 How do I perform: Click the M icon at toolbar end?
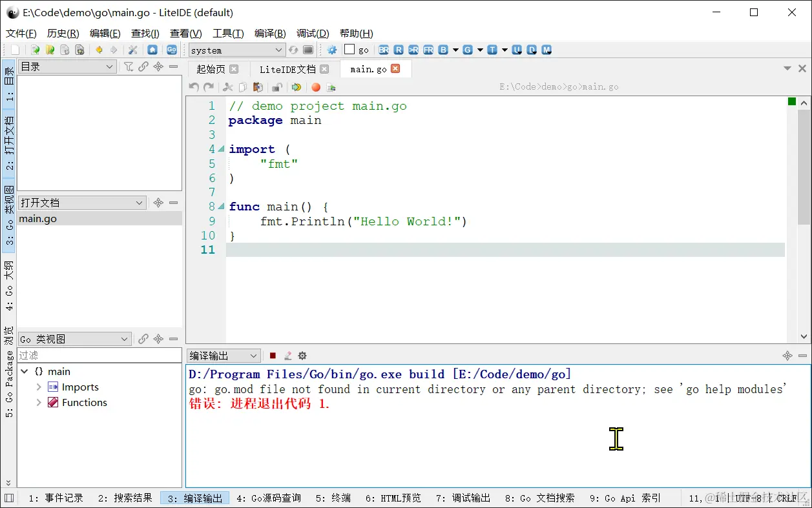[x=547, y=50]
